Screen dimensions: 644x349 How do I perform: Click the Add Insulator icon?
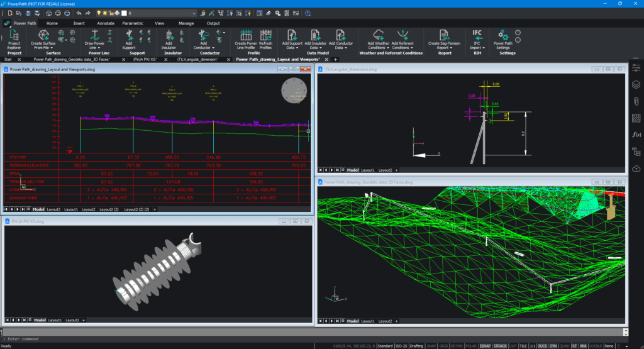[169, 35]
